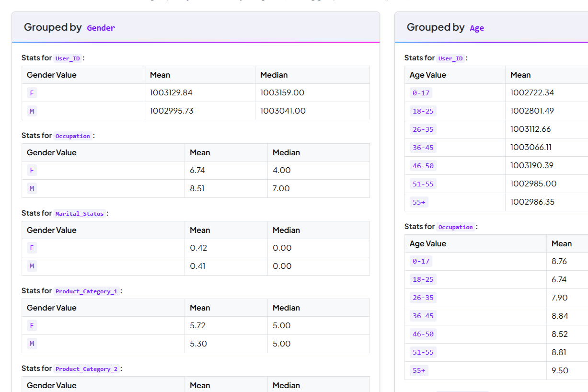Click the 51-55 tag in Age User_ID table
The image size is (588, 392).
[x=423, y=184]
